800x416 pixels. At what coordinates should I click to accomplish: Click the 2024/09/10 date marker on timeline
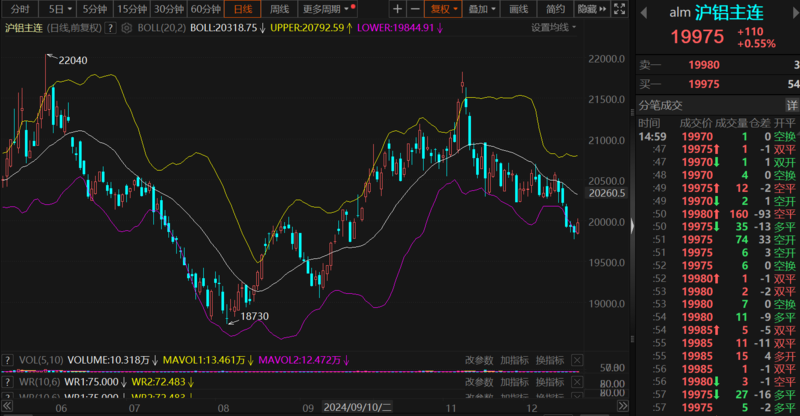point(351,408)
